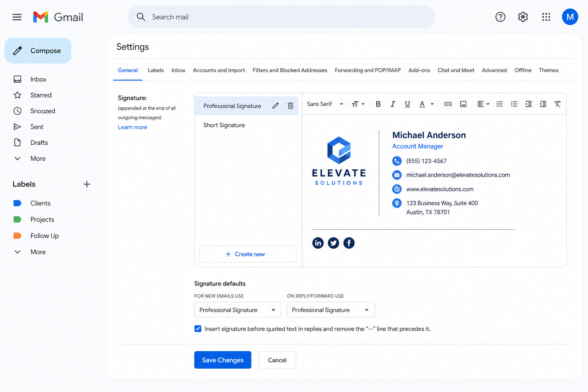Image resolution: width=588 pixels, height=392 pixels.
Task: Click the Save Changes button
Action: 223,360
